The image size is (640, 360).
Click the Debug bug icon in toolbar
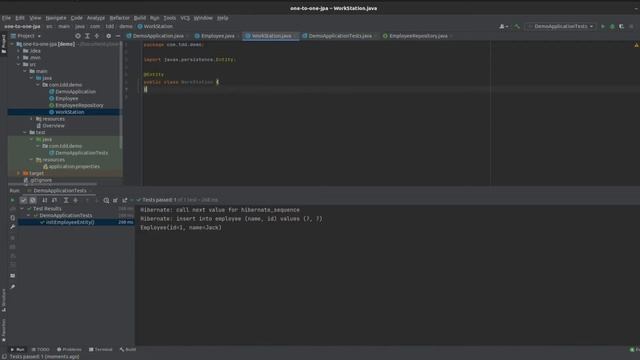point(612,26)
